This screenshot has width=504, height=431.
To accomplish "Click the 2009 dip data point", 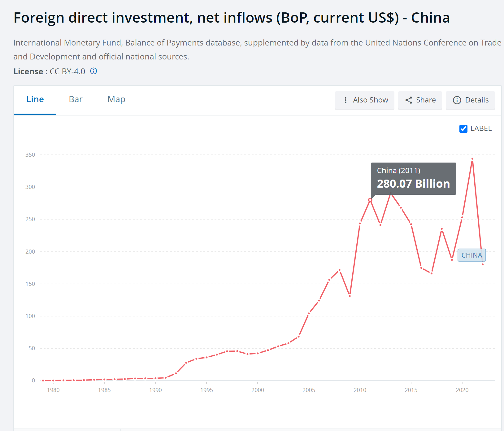I will click(350, 296).
